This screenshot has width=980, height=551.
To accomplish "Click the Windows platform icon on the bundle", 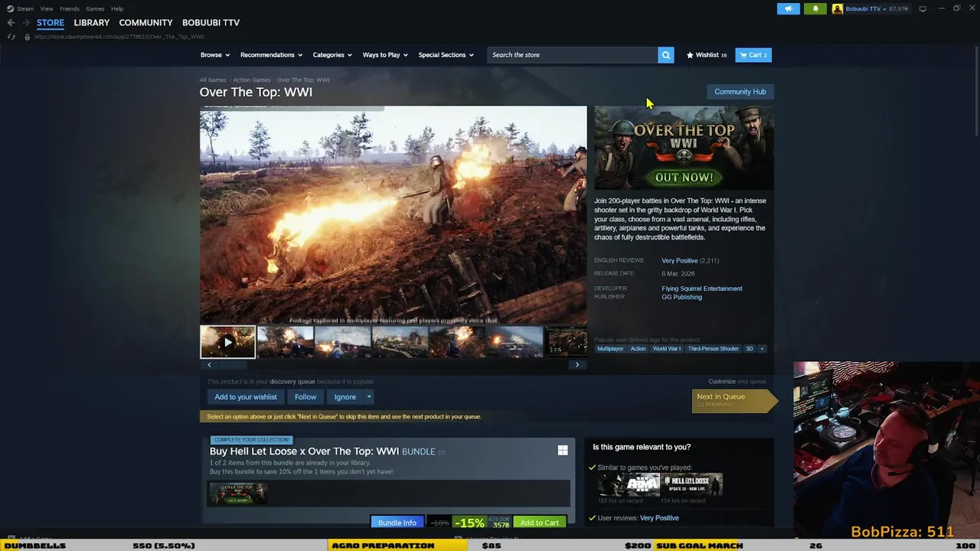I will pos(563,451).
